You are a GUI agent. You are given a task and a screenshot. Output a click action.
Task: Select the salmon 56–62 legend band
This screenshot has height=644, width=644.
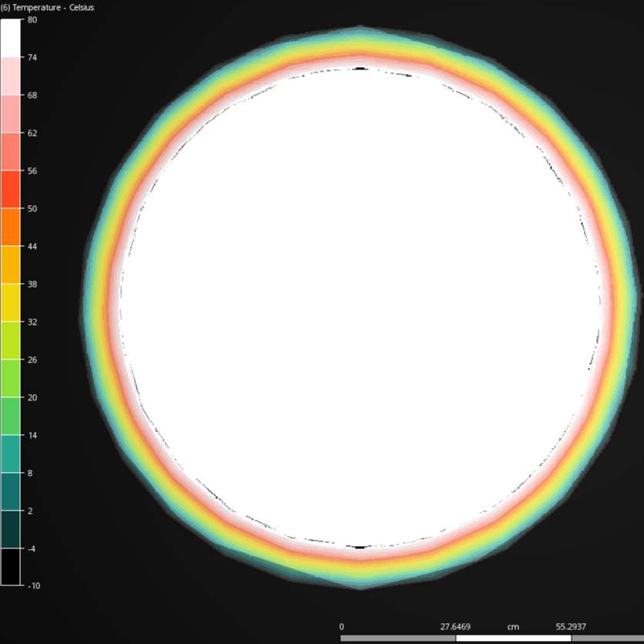(10, 152)
